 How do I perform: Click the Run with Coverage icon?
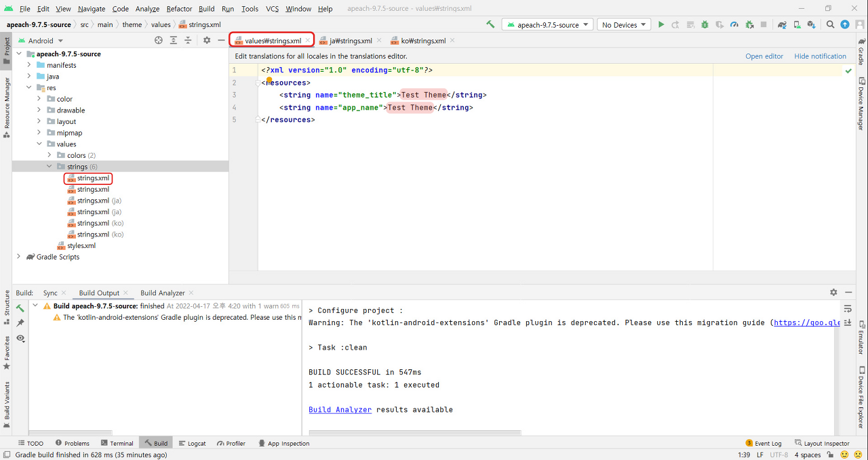719,24
